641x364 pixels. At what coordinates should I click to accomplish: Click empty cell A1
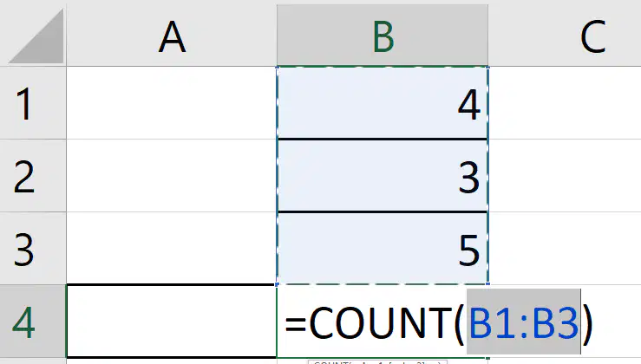(x=172, y=102)
